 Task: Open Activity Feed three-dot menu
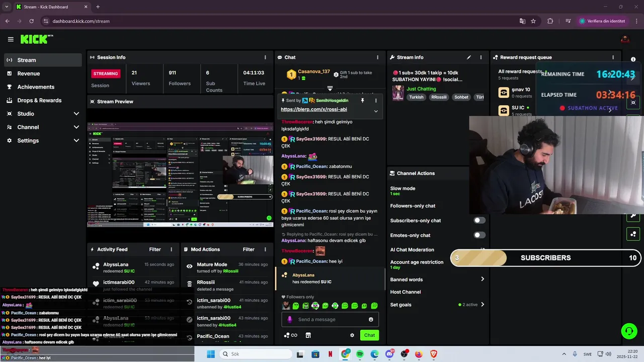coord(171,249)
